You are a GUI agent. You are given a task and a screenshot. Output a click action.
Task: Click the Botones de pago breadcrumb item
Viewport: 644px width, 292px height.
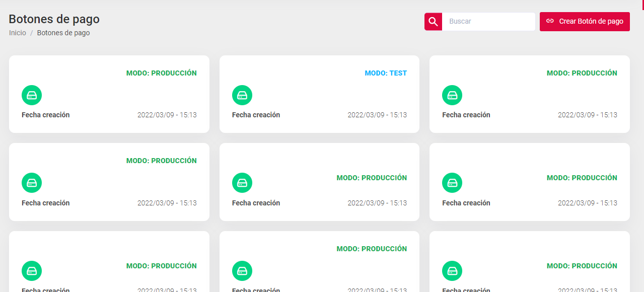tap(63, 33)
